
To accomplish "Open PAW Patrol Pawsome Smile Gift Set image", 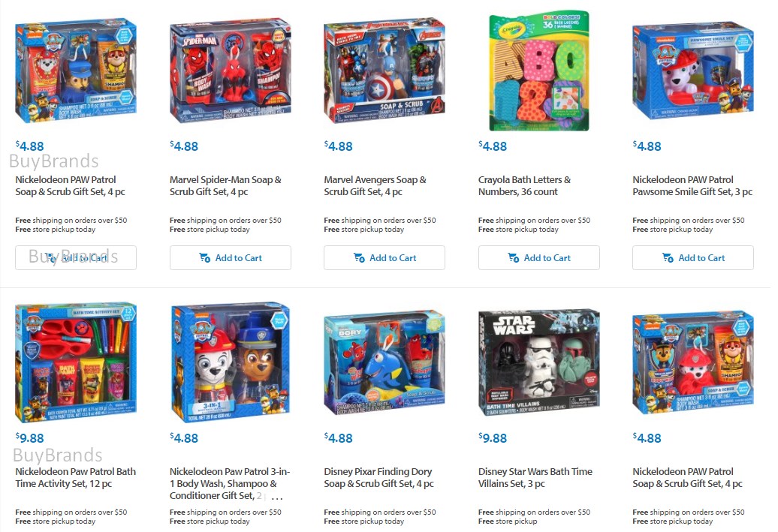I will 693,71.
